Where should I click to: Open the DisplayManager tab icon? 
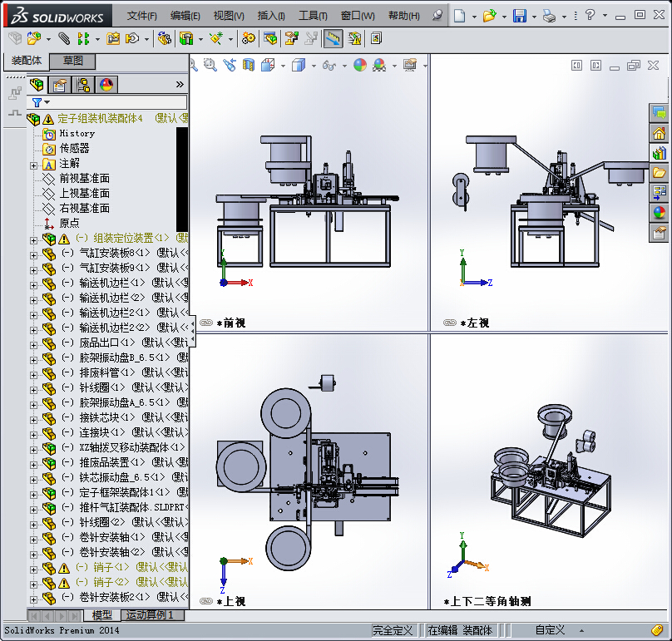106,85
